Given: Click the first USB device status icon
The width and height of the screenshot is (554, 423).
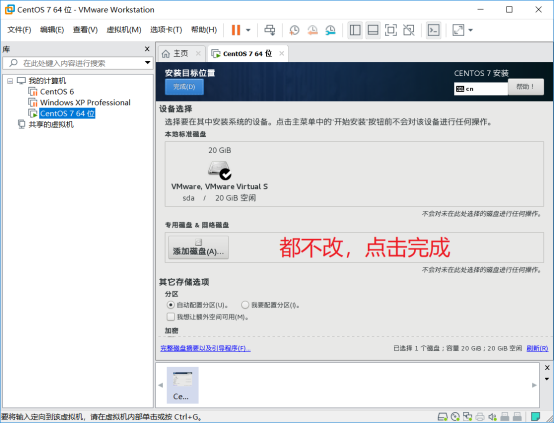Looking at the screenshot, I should [505, 417].
